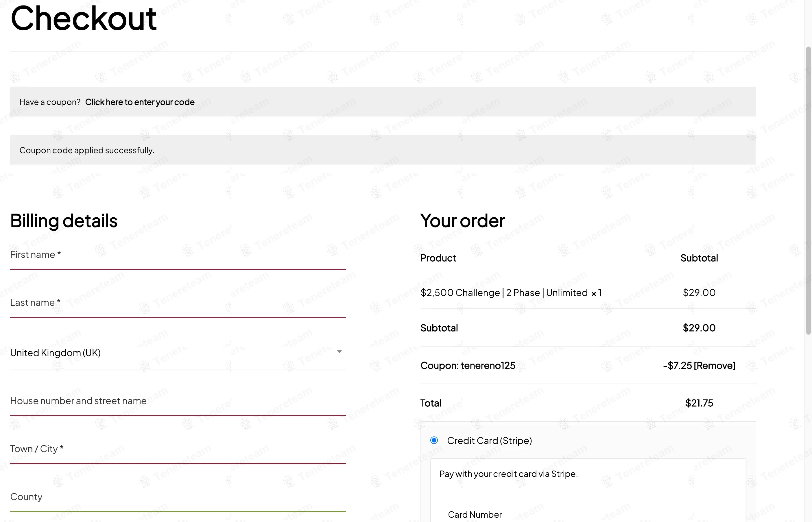Click the Last name input field
Viewport: 812px width, 522px height.
pos(178,303)
